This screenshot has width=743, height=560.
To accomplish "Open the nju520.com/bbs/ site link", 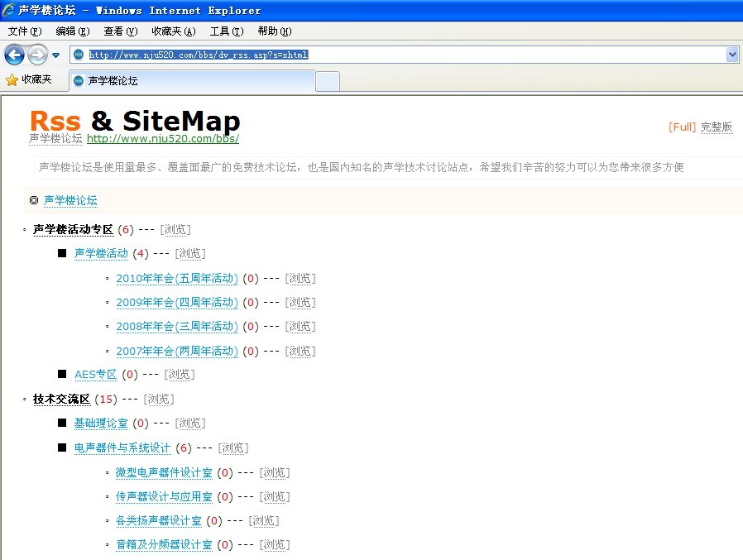I will pyautogui.click(x=162, y=139).
